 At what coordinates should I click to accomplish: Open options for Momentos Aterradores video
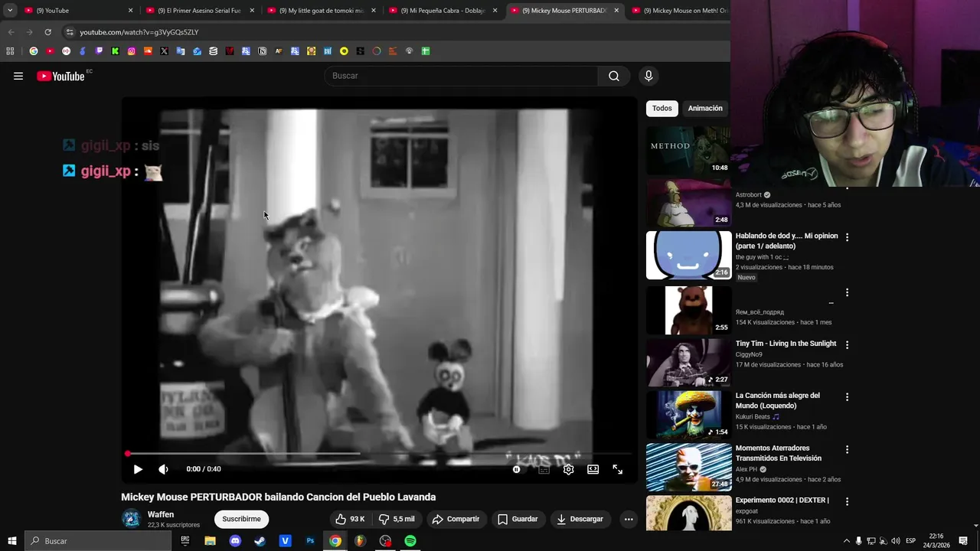pos(847,449)
